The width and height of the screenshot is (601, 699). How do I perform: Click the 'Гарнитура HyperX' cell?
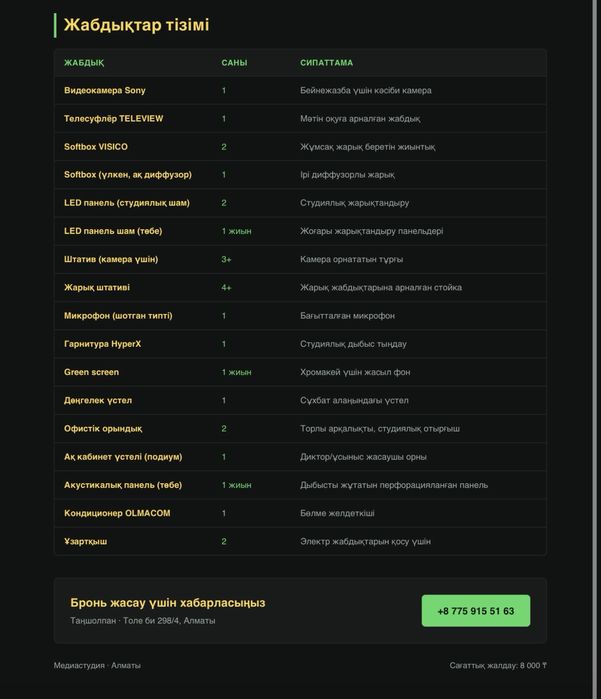pyautogui.click(x=102, y=344)
